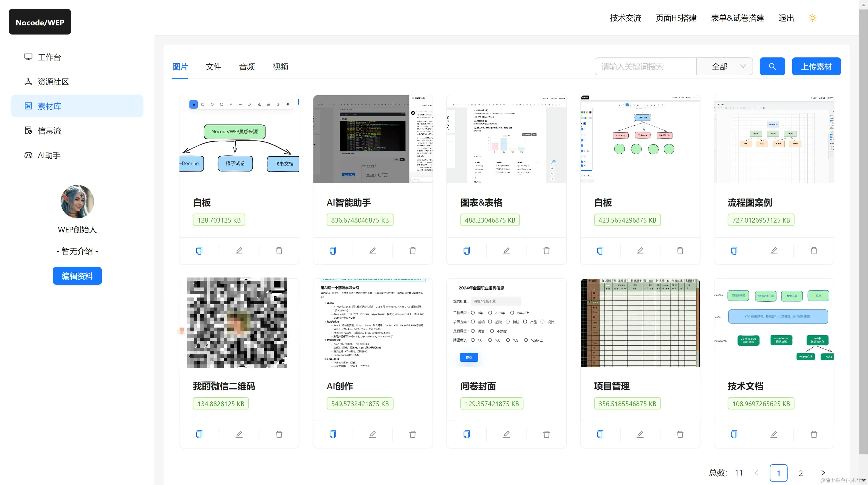868x485 pixels.
Task: Copy link of 我的微信二维码 card
Action: (199, 434)
